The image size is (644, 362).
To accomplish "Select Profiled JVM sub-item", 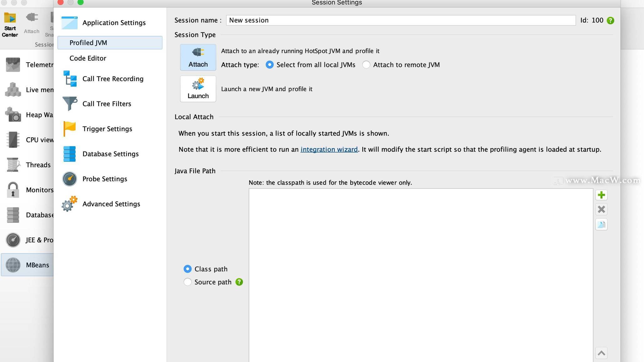I will [x=88, y=43].
